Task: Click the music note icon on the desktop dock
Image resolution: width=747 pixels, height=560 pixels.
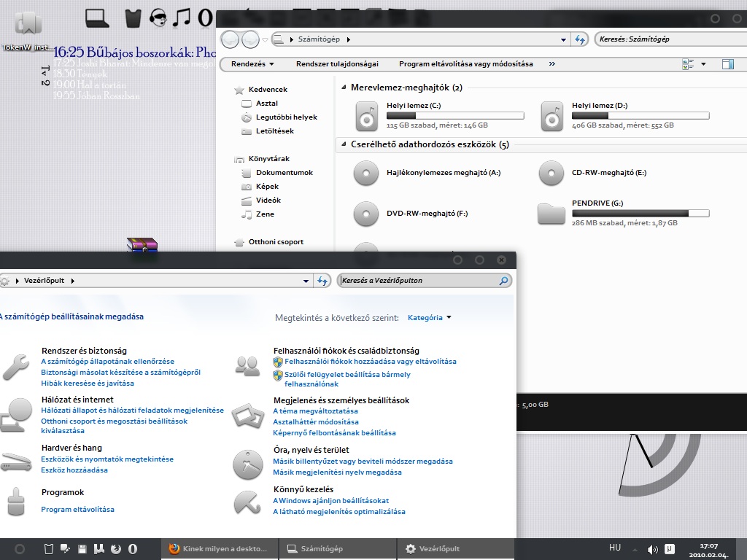Action: click(x=181, y=17)
